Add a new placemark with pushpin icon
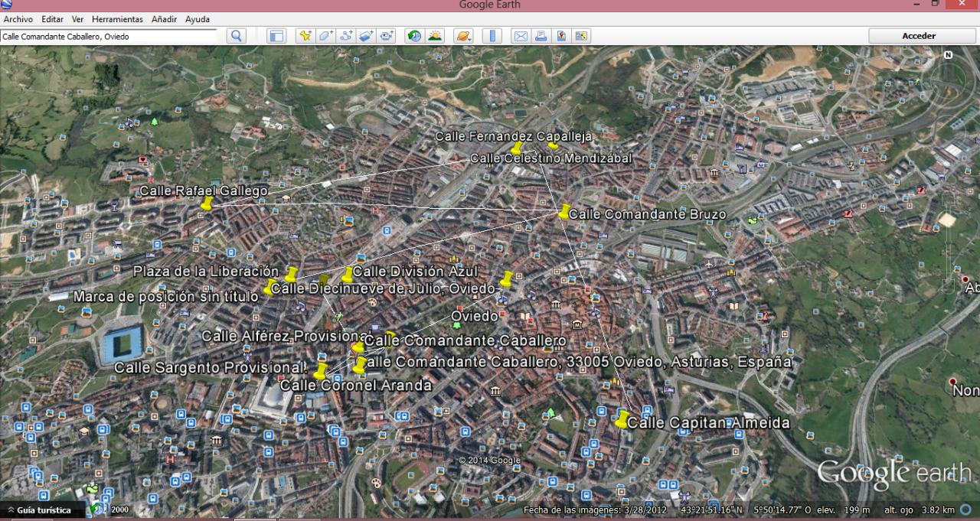980x521 pixels. [305, 36]
